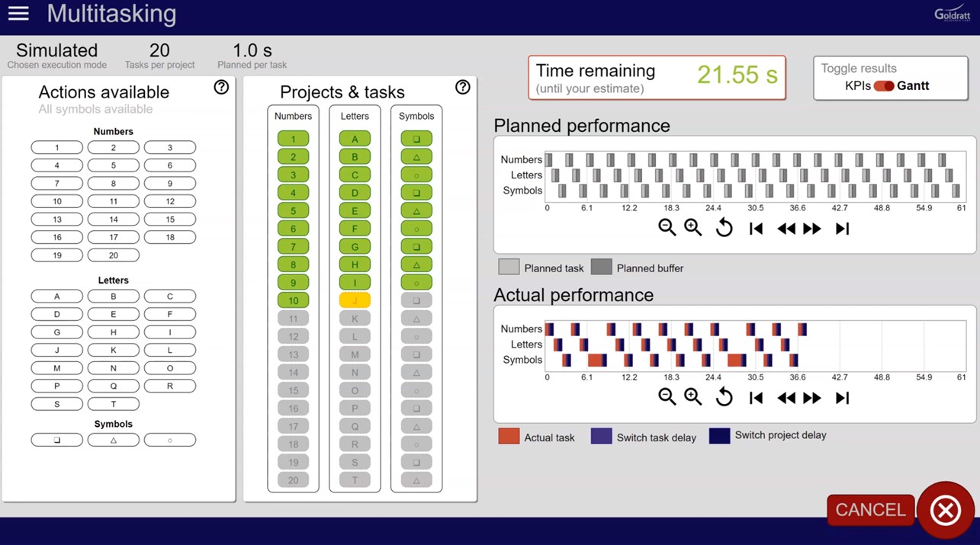Open the hamburger menu

click(x=18, y=14)
